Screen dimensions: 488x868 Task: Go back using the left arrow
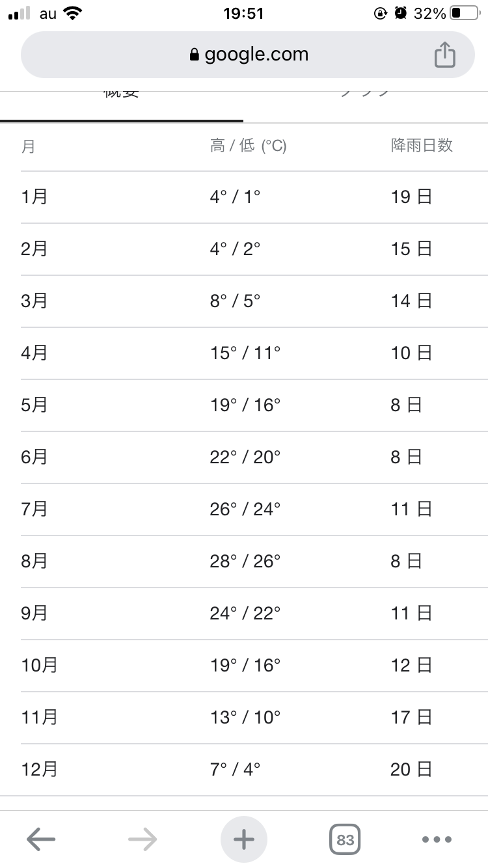41,839
